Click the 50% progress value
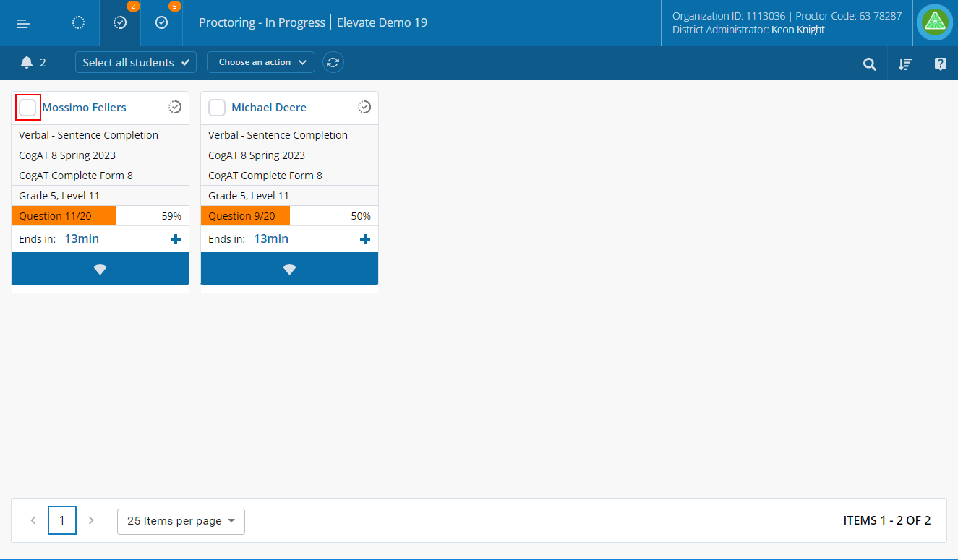 click(361, 216)
